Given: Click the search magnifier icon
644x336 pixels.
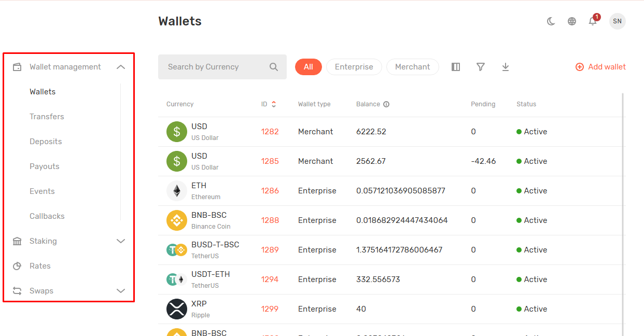Looking at the screenshot, I should tap(274, 67).
